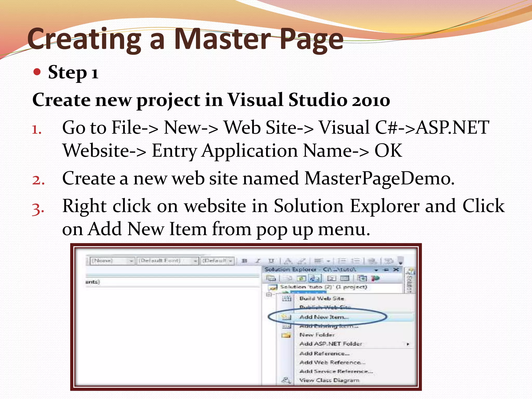The width and height of the screenshot is (532, 399).
Task: Click the Copy Web Site icon
Action: [x=362, y=278]
